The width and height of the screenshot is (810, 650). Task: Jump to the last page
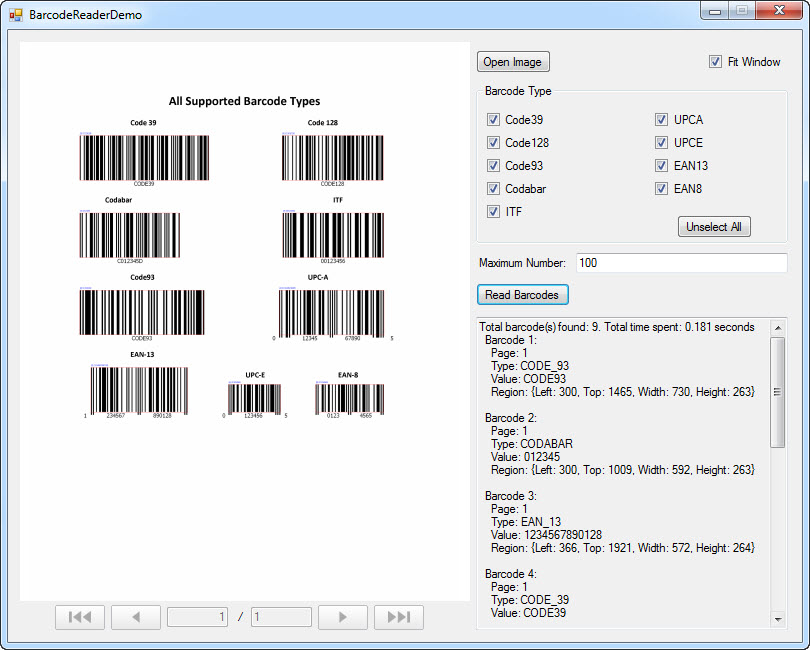[399, 617]
